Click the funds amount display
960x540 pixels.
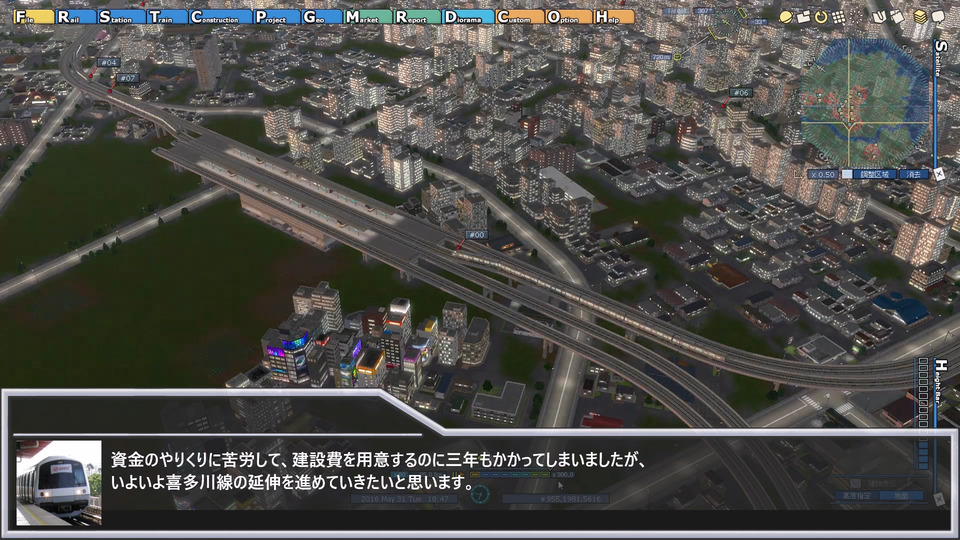click(555, 499)
